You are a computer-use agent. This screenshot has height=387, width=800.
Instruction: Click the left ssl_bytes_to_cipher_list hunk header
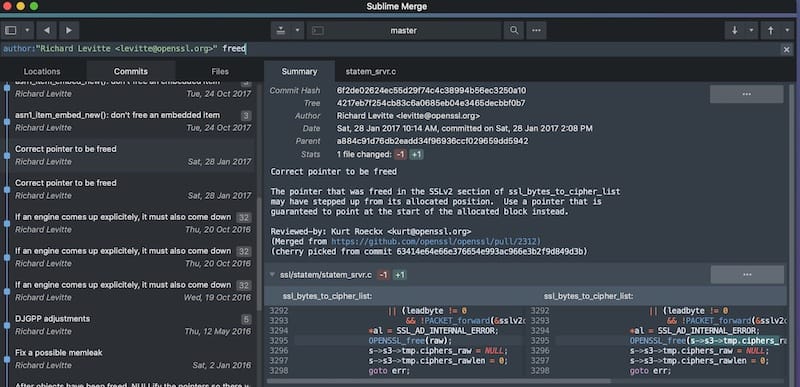[327, 296]
